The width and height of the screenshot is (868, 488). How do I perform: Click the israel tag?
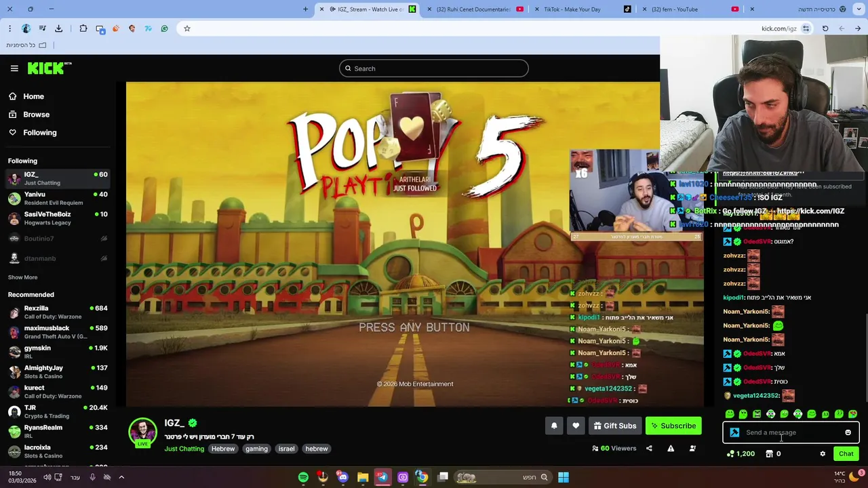286,449
